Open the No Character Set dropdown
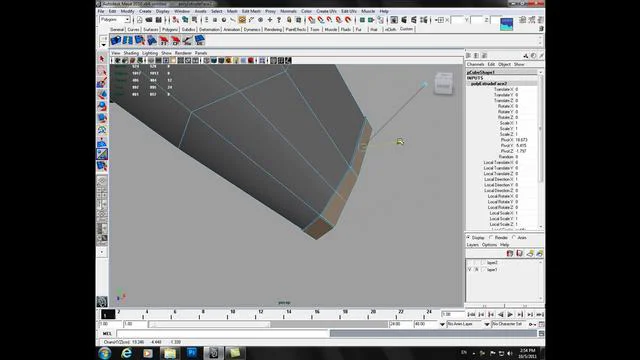 pos(509,324)
